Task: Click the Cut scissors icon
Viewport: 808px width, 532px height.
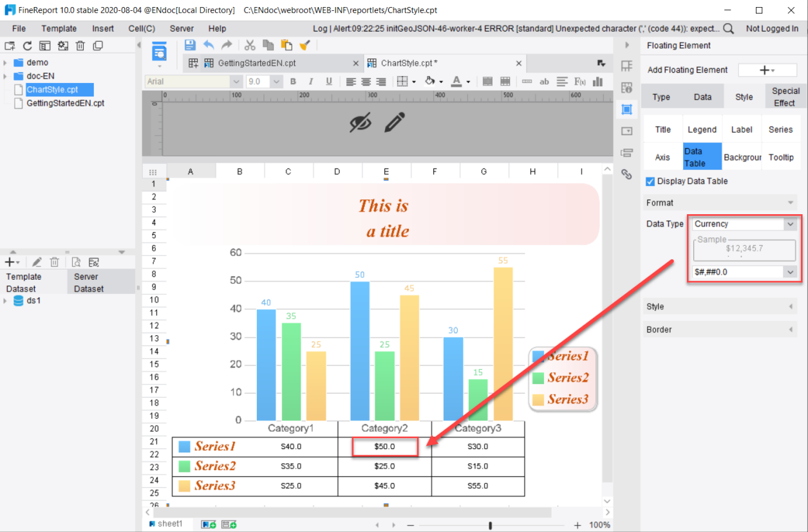Action: pos(250,45)
